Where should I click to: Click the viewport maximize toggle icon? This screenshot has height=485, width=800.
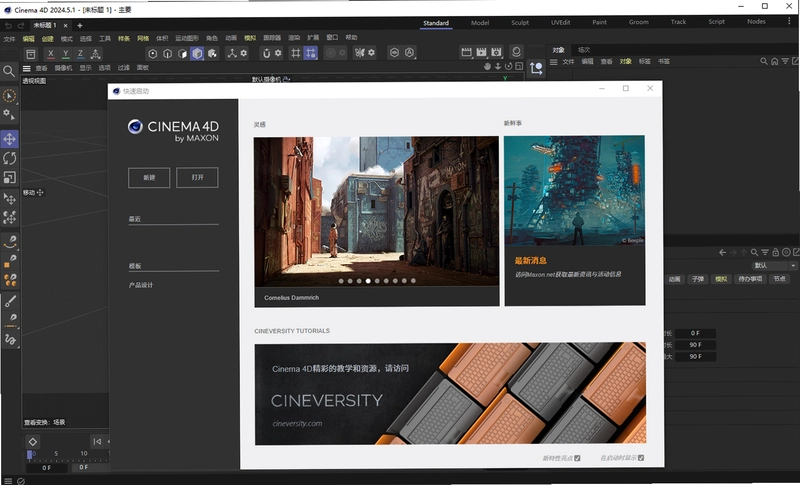point(519,66)
